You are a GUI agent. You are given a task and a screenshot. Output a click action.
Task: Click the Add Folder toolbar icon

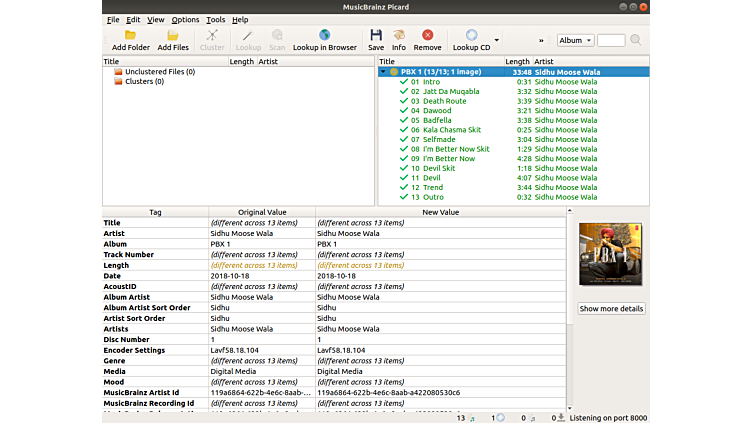pos(131,35)
